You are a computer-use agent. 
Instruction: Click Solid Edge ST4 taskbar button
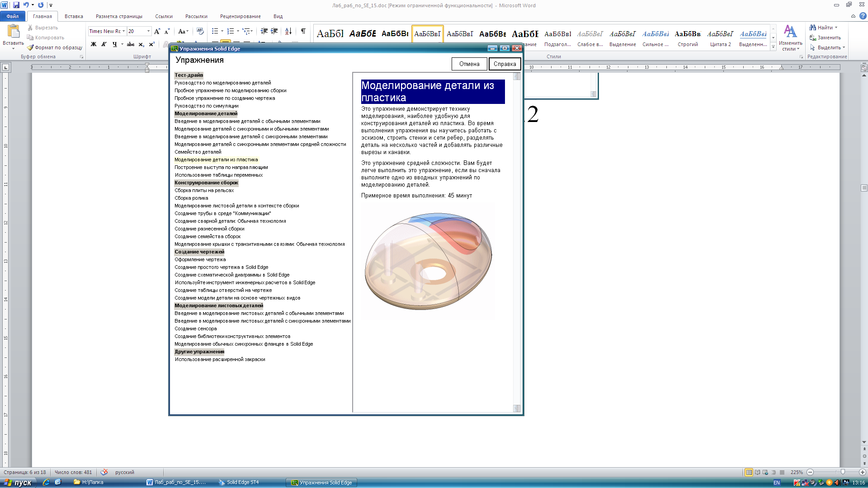coord(242,483)
